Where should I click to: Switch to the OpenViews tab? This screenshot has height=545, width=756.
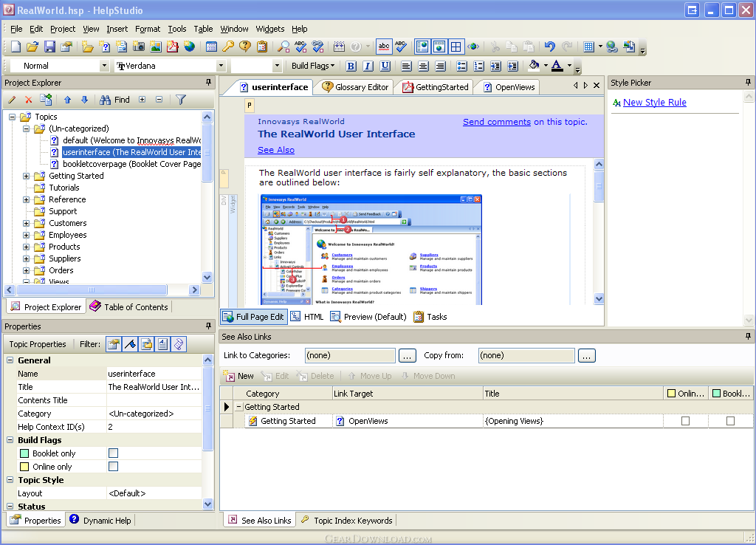tap(509, 87)
